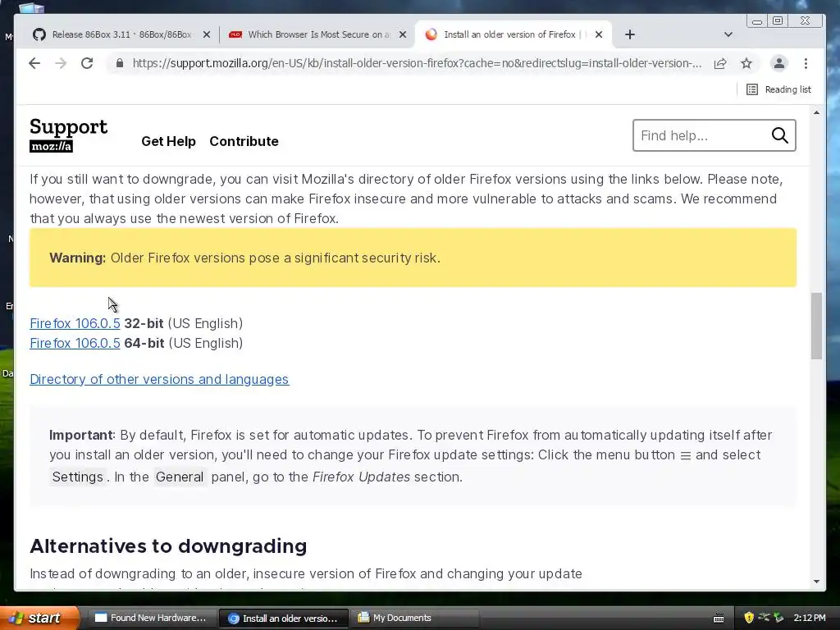This screenshot has width=840, height=630.
Task: Open the browser profile avatar
Action: point(779,63)
